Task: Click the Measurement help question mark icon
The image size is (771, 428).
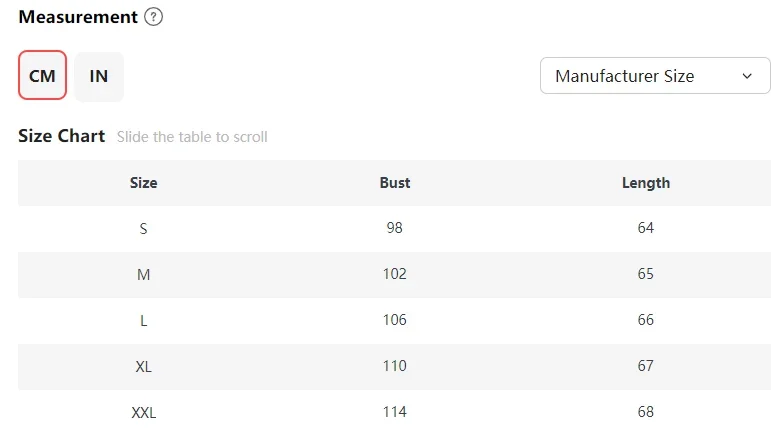Action: click(153, 17)
